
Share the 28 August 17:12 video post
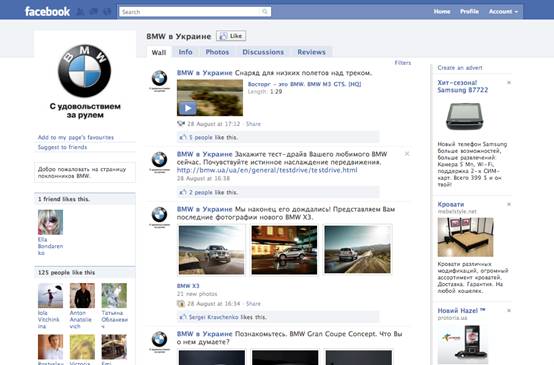click(253, 124)
